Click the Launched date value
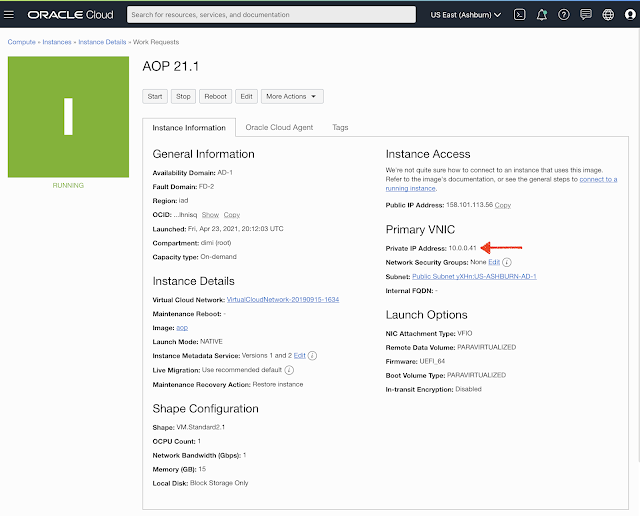Viewport: 640px width, 516px height. [236, 229]
